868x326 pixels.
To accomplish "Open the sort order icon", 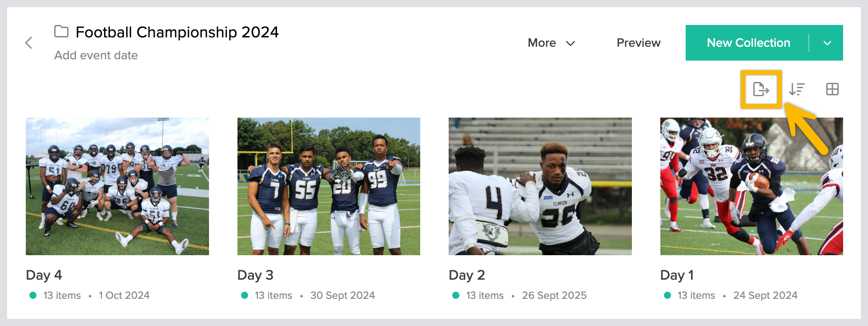I will [797, 89].
